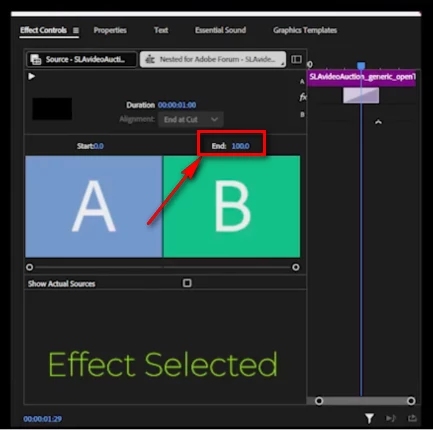The width and height of the screenshot is (433, 430).
Task: Edit the Start value 0.0
Action: pos(99,146)
